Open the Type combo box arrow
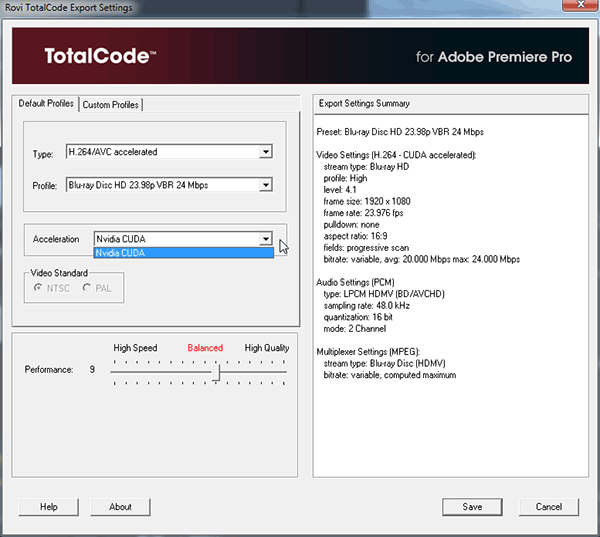 [x=266, y=152]
